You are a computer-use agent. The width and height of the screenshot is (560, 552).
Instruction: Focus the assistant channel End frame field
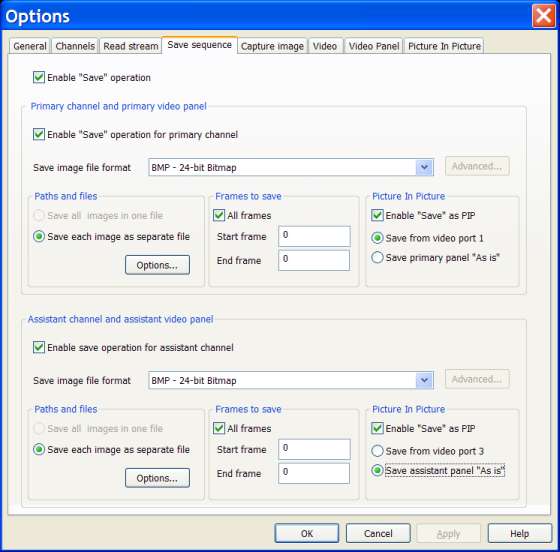(314, 473)
